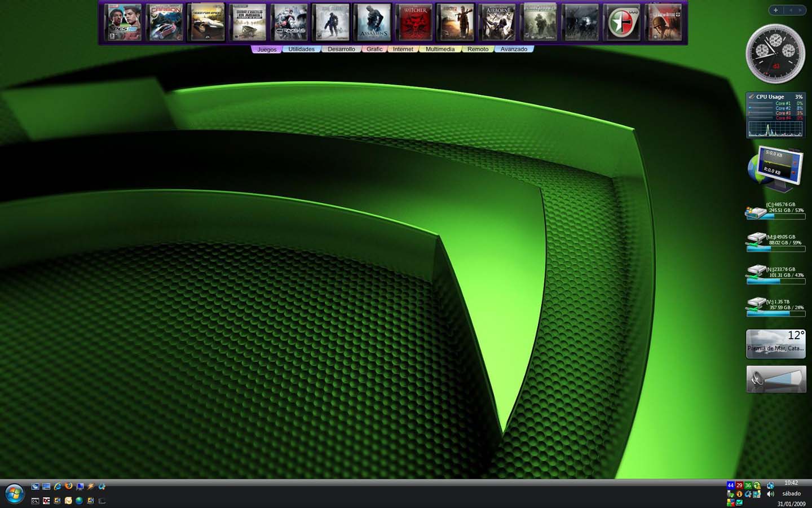The height and width of the screenshot is (508, 812).
Task: Launch Crysis from the games dock
Action: 290,23
